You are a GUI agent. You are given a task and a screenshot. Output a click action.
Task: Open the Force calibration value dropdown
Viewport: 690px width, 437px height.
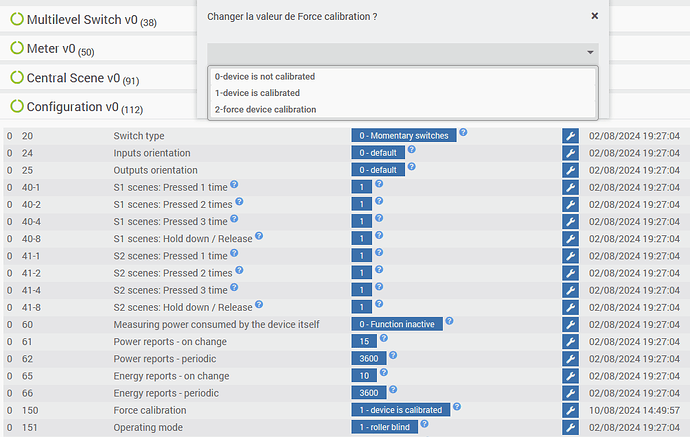pyautogui.click(x=402, y=52)
